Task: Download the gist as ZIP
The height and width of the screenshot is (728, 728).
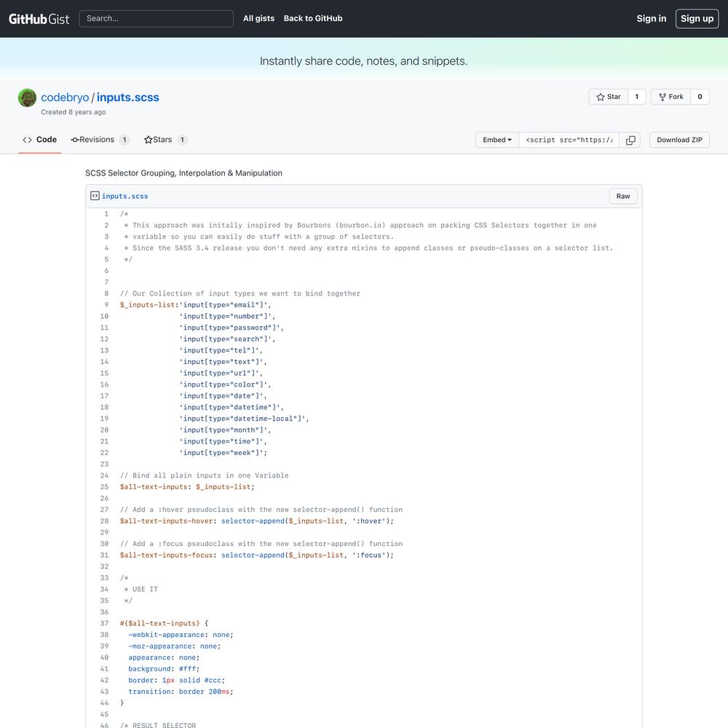Action: pyautogui.click(x=679, y=141)
